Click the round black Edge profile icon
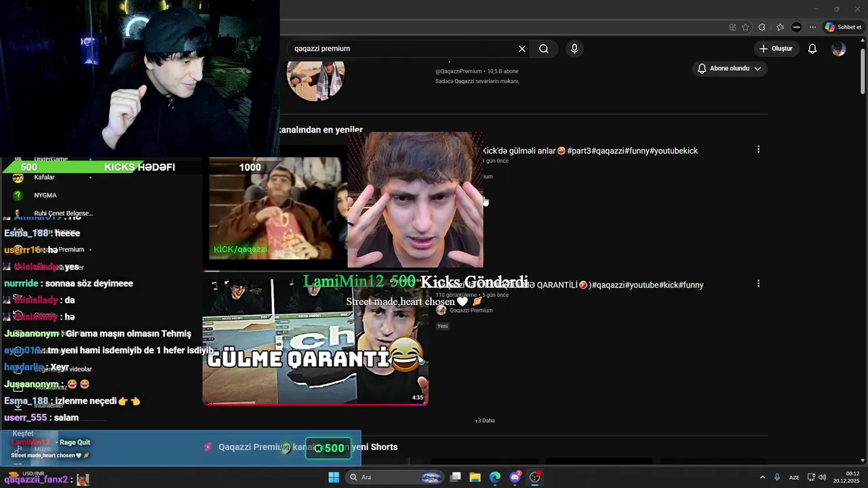Viewport: 868px width, 488px height. point(797,27)
